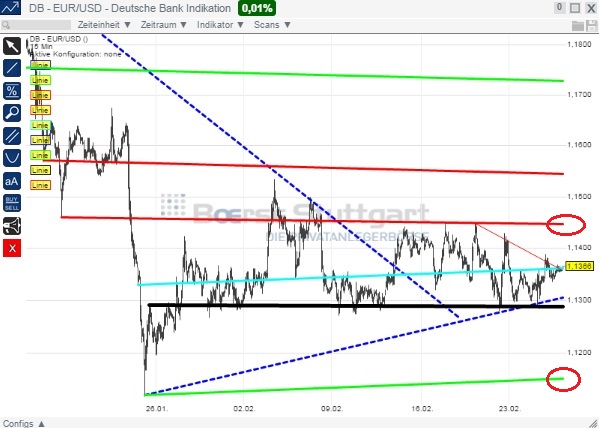This screenshot has height=428, width=599.
Task: Click the chart logo icon in title bar
Action: click(x=10, y=7)
